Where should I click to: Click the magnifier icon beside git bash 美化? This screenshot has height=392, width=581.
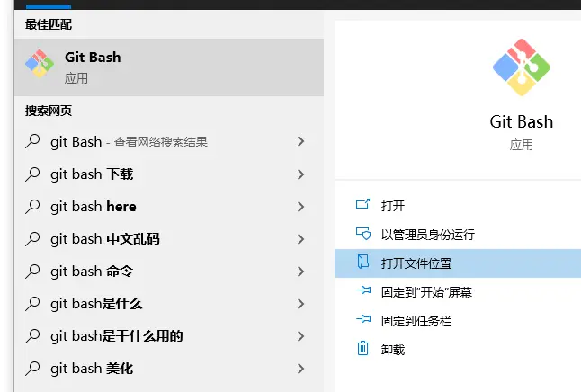32,369
